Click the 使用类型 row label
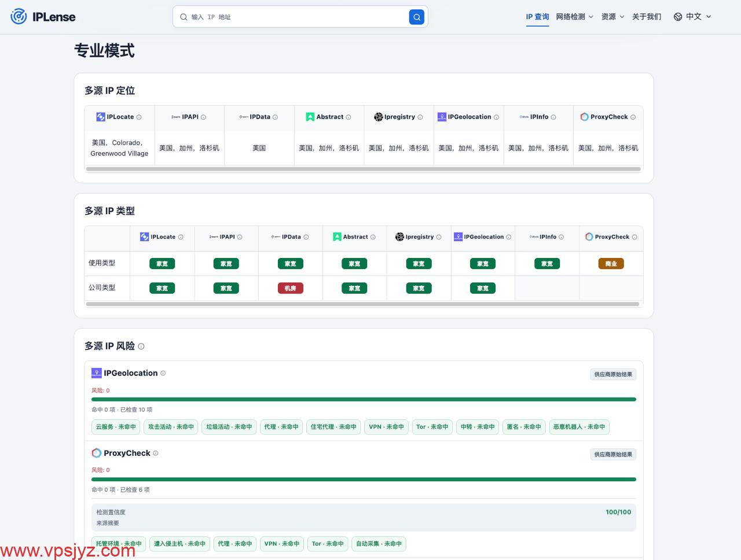This screenshot has width=741, height=560. [102, 263]
